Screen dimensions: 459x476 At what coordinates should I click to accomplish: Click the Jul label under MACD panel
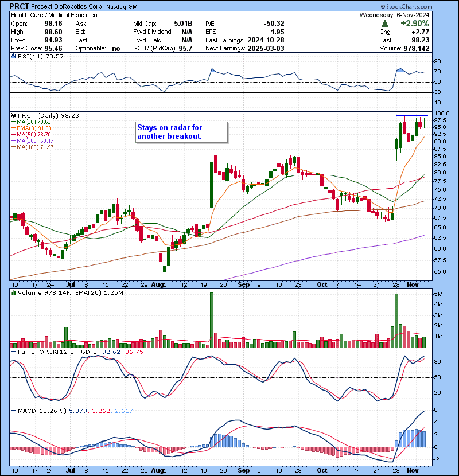[70, 470]
